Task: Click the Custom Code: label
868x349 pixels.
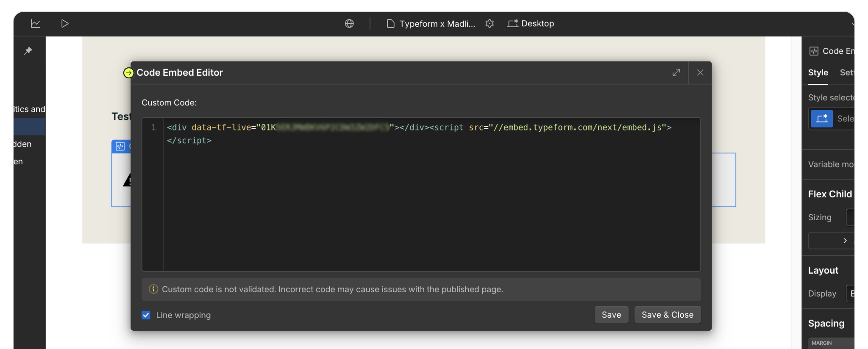Action: [169, 102]
